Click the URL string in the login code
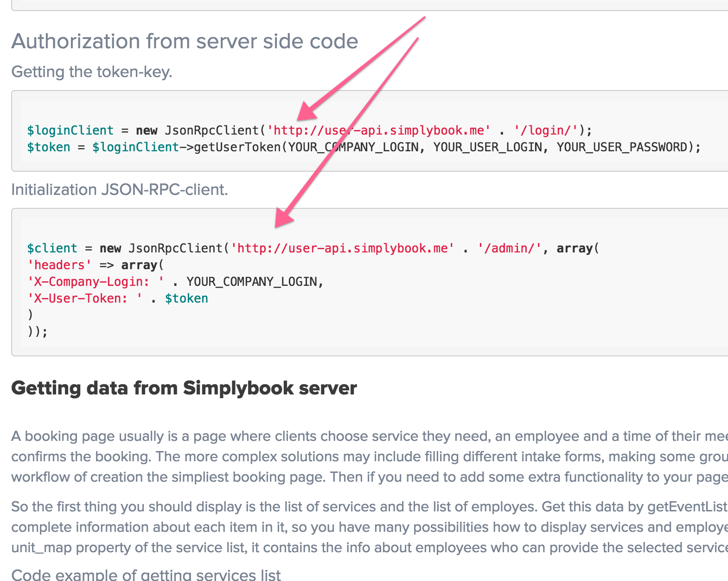This screenshot has height=581, width=728. (x=378, y=130)
